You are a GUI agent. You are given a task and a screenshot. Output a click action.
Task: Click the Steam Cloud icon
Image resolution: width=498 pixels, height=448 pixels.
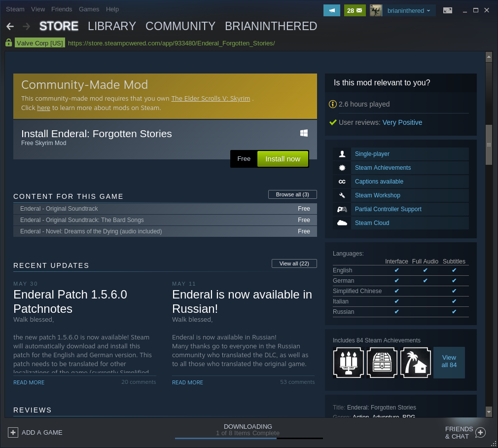pyautogui.click(x=342, y=223)
